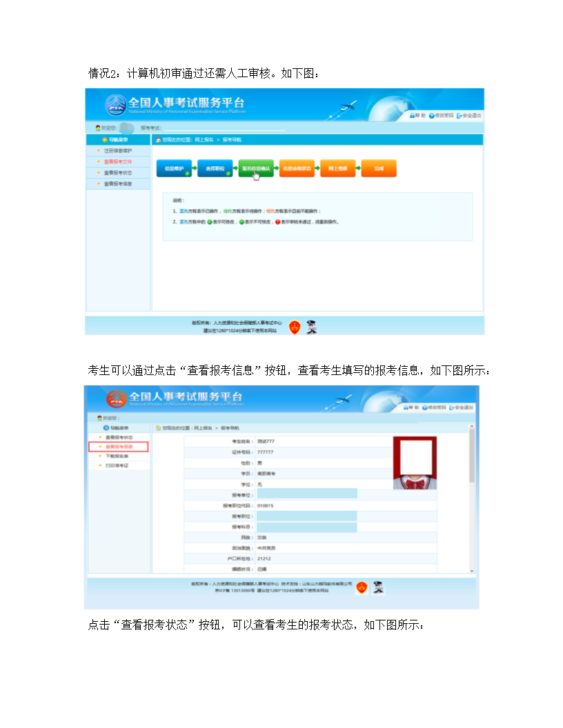Screen dimensions: 563x728
Task: Click the orange 信息审核状态 step box
Action: tap(297, 168)
